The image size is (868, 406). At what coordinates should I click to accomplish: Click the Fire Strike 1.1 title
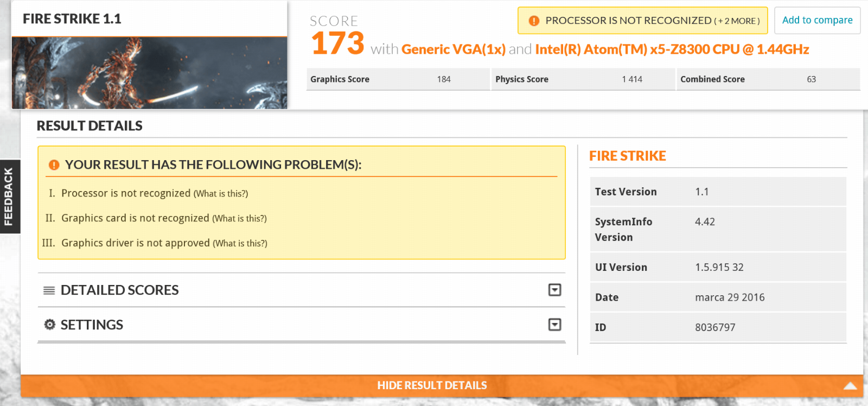72,19
